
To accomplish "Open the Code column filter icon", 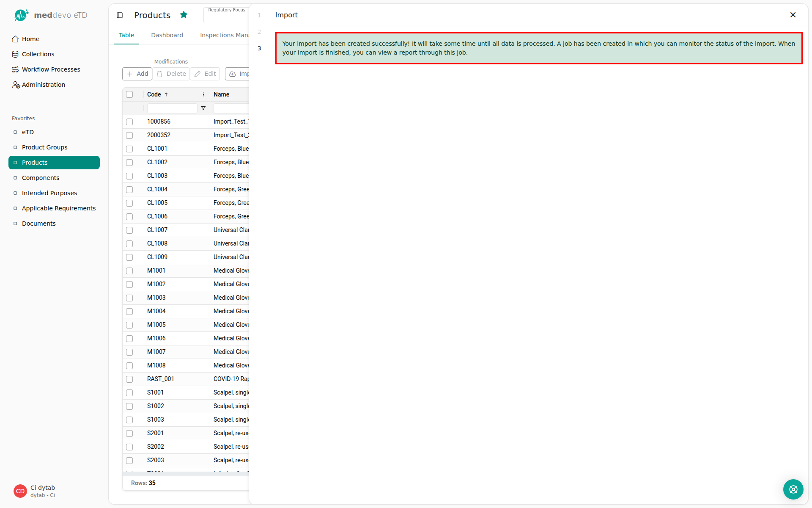I will [x=203, y=108].
